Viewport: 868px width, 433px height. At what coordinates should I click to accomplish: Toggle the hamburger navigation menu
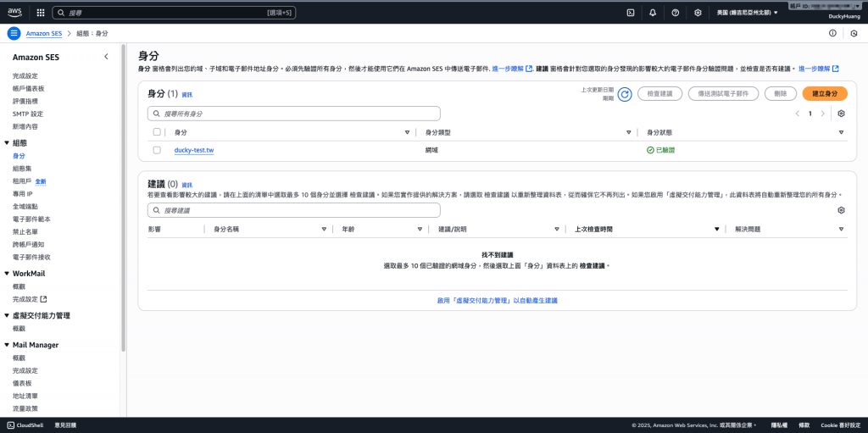(x=14, y=33)
